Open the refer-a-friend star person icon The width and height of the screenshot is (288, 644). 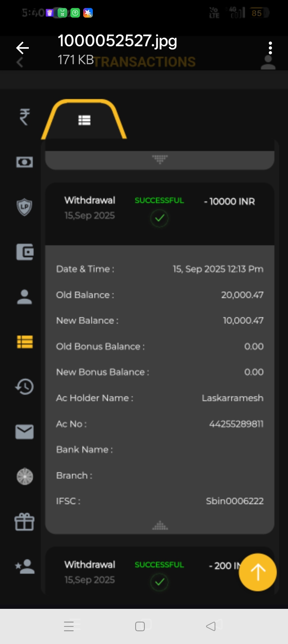24,566
